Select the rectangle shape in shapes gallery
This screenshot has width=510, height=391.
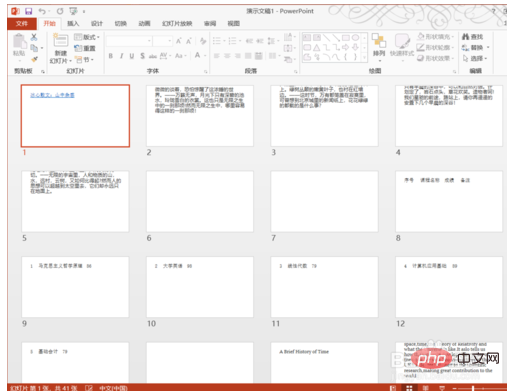346,37
